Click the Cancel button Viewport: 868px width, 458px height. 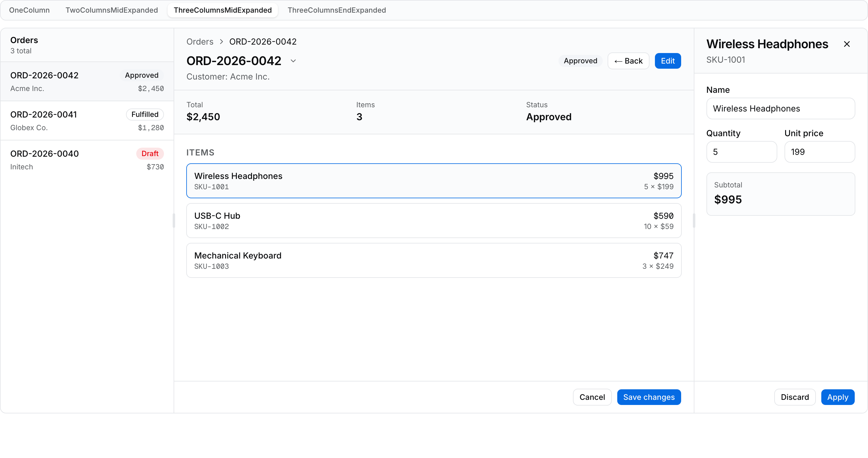pyautogui.click(x=592, y=397)
